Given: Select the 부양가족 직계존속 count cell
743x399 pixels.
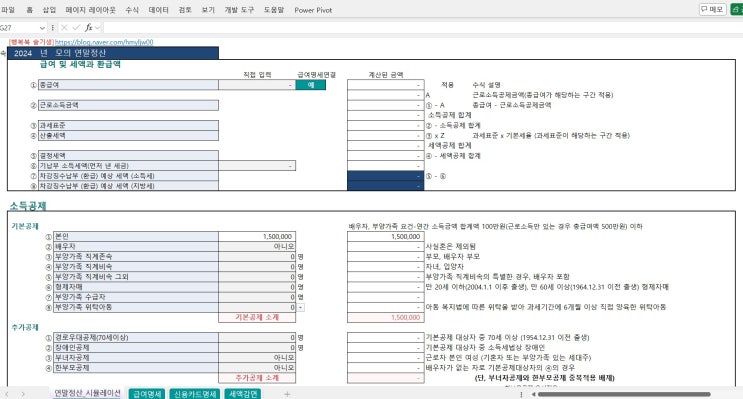Looking at the screenshot, I should [x=257, y=257].
